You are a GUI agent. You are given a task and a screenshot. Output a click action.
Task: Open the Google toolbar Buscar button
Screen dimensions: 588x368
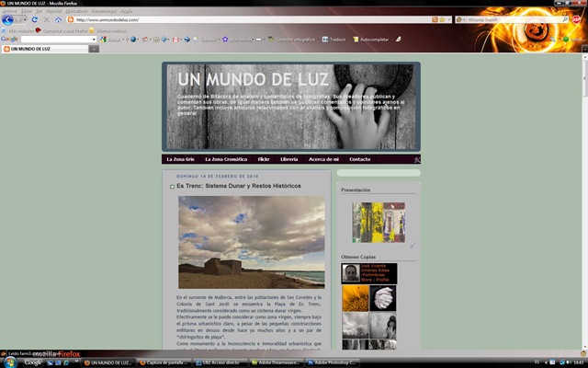pos(110,40)
